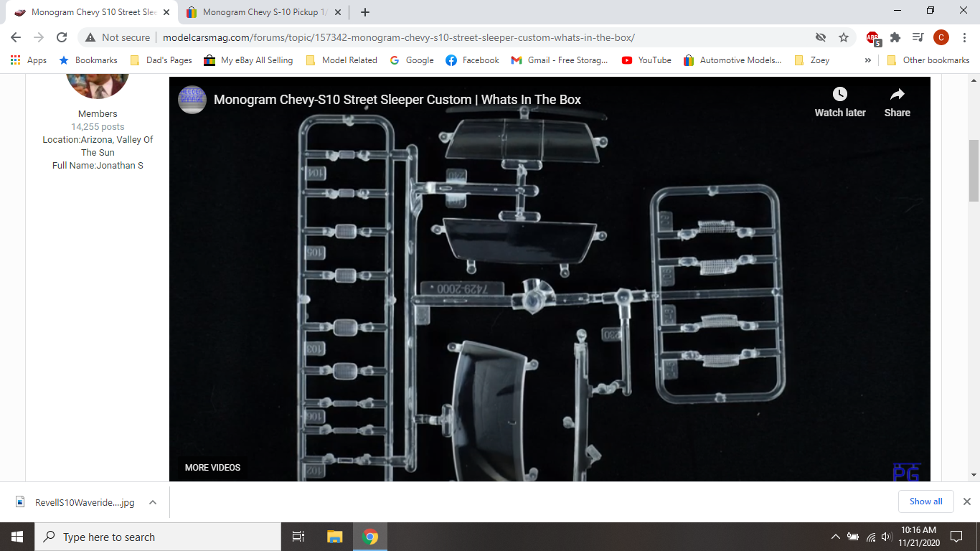
Task: Open the volume tray icon
Action: 887,537
